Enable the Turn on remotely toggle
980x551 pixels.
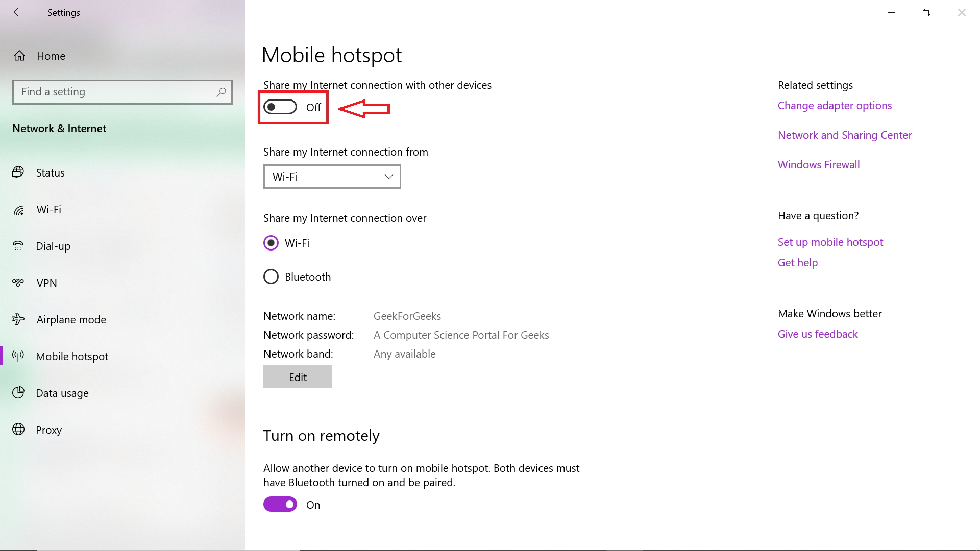[280, 504]
